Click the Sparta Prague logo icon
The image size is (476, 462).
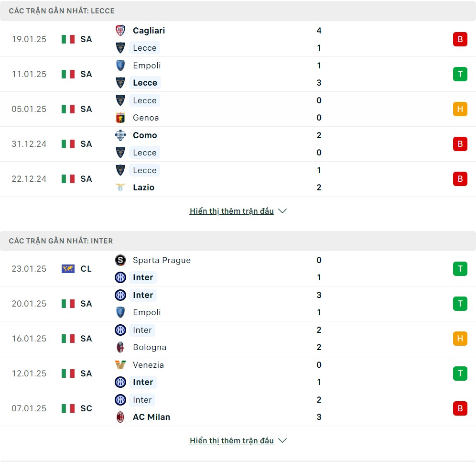(x=120, y=260)
